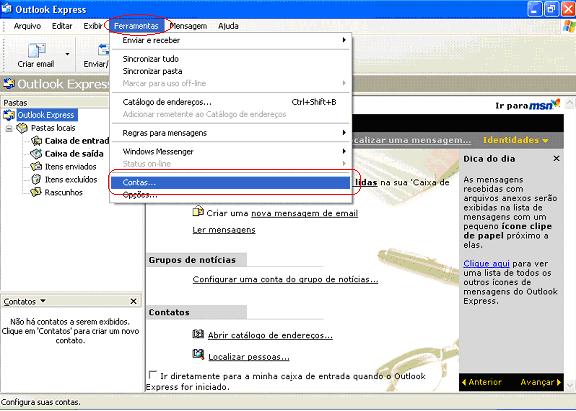Click the Windows logo throbber icon
Viewport: 576px width, 411px height.
[569, 26]
